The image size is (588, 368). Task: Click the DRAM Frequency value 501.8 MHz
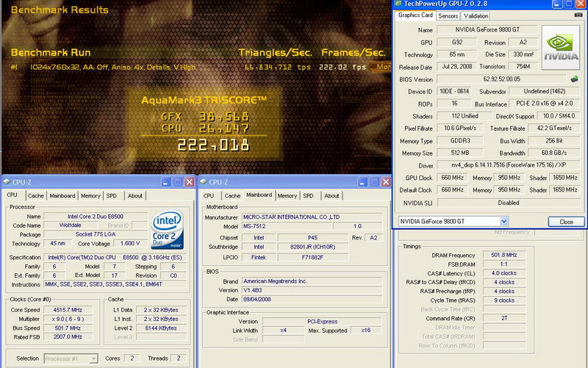tap(504, 255)
